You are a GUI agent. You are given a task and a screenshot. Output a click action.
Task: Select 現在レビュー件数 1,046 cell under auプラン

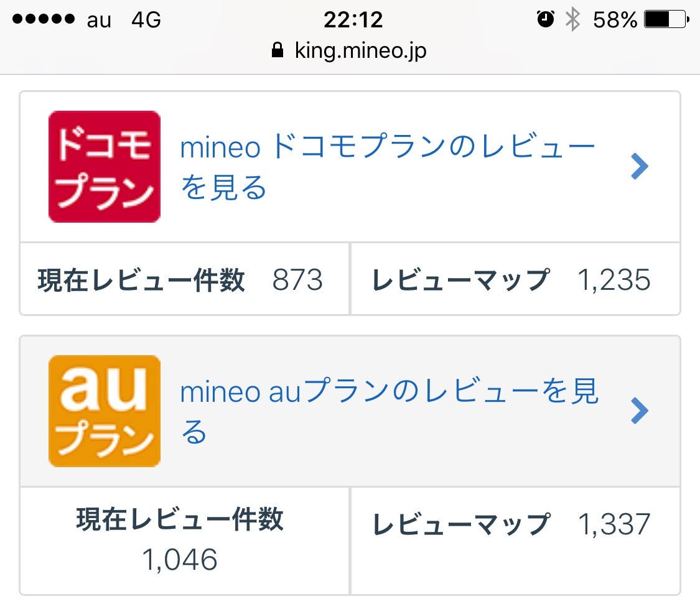185,540
